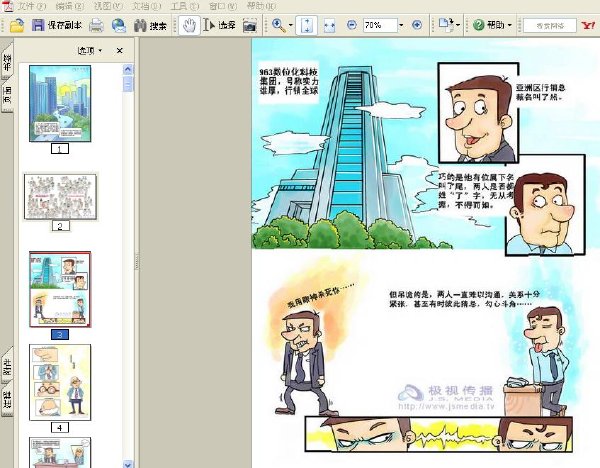The width and height of the screenshot is (600, 468).
Task: Click the 搜索 search button
Action: [150, 26]
